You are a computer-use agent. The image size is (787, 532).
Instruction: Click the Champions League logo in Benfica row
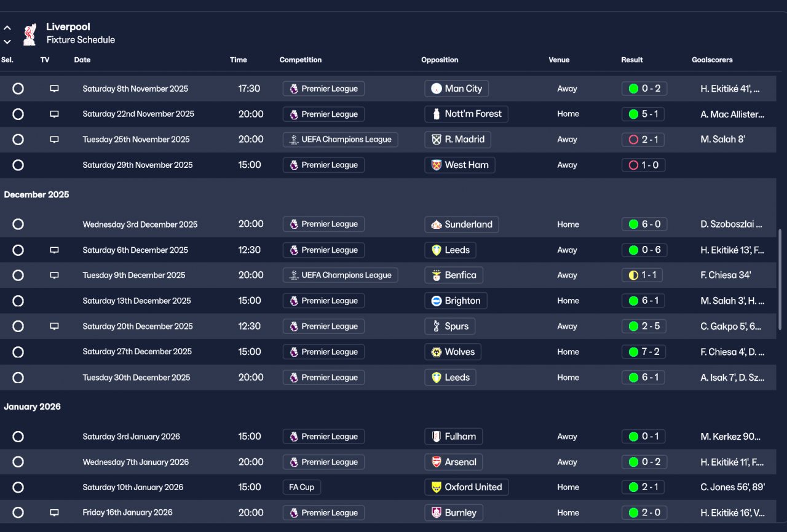pyautogui.click(x=294, y=276)
